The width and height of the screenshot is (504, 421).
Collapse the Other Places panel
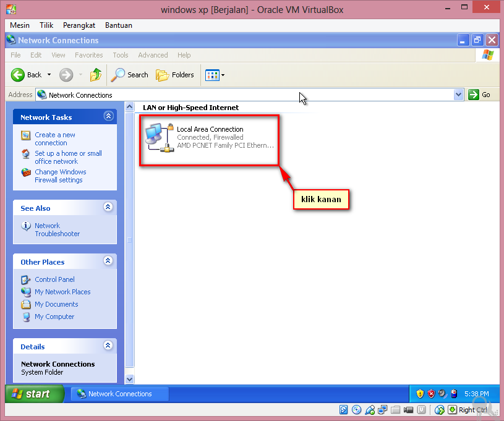click(108, 261)
